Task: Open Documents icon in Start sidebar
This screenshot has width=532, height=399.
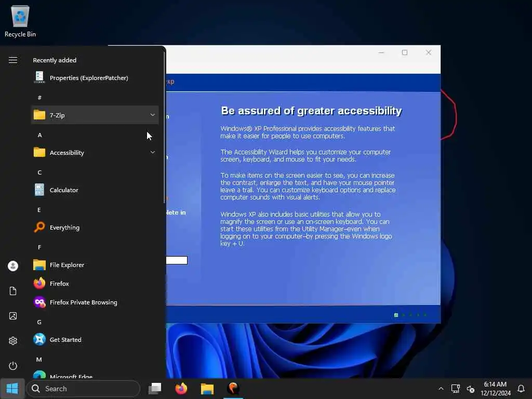Action: point(13,291)
